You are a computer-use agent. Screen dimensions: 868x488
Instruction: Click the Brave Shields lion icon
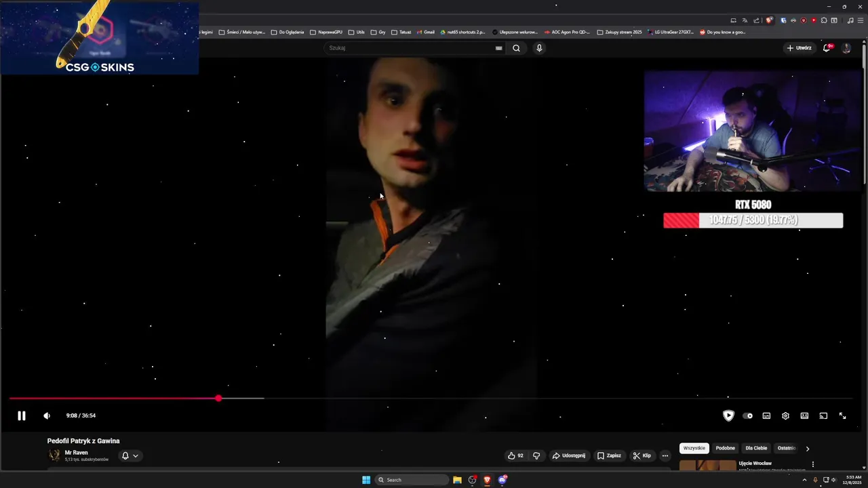pos(769,20)
